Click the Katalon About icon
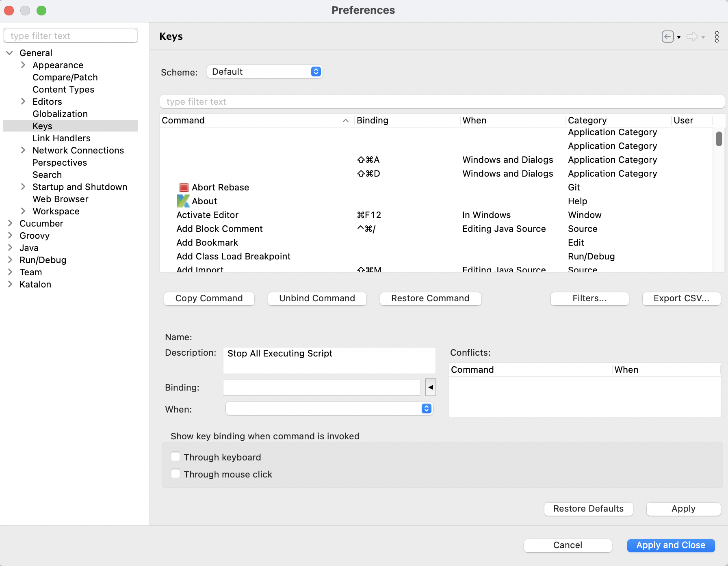 click(x=183, y=201)
